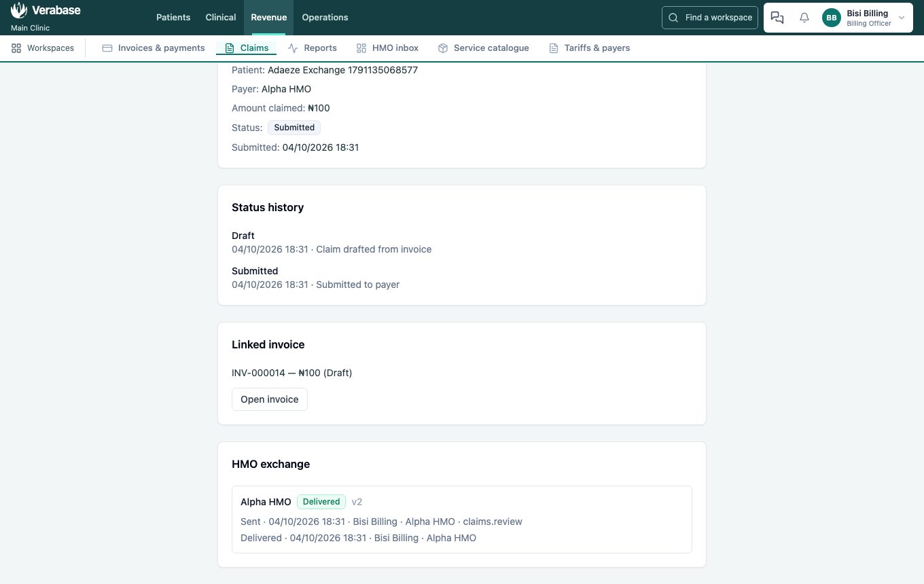This screenshot has width=924, height=584.
Task: Switch to Invoices & payments tab
Action: click(x=154, y=48)
